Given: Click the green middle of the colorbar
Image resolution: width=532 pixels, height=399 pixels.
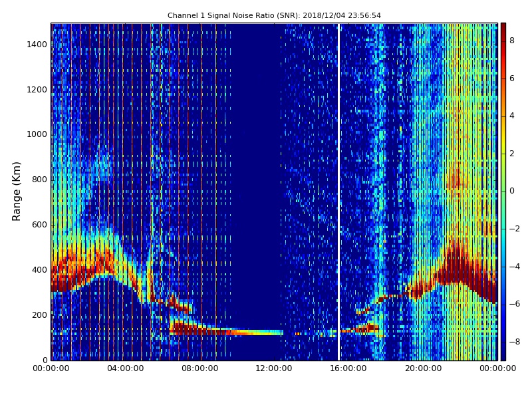Looking at the screenshot, I should tap(503, 192).
